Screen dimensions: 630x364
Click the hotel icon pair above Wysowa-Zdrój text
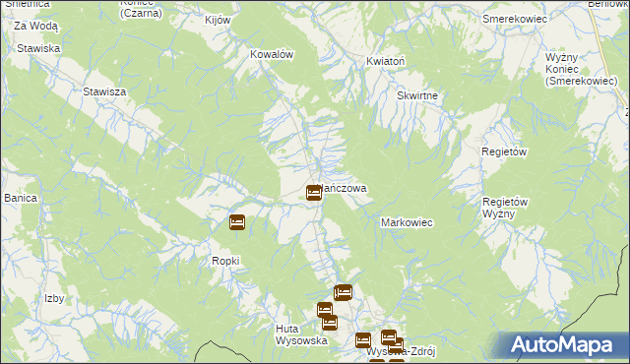click(x=392, y=341)
